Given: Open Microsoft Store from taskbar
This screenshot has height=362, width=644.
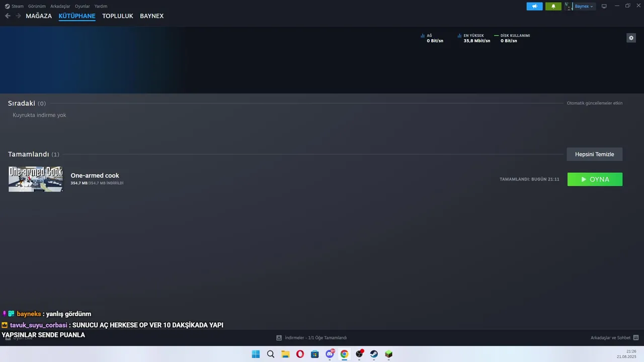Looking at the screenshot, I should point(315,354).
